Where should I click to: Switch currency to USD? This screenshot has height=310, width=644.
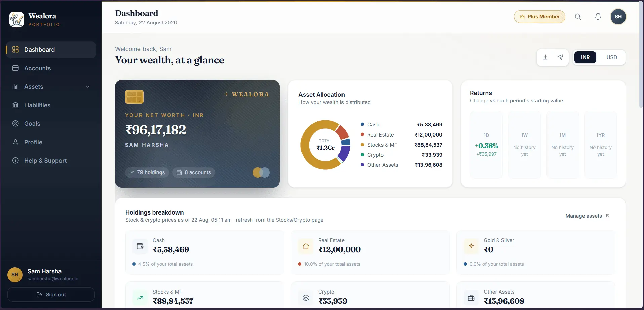[x=611, y=57]
